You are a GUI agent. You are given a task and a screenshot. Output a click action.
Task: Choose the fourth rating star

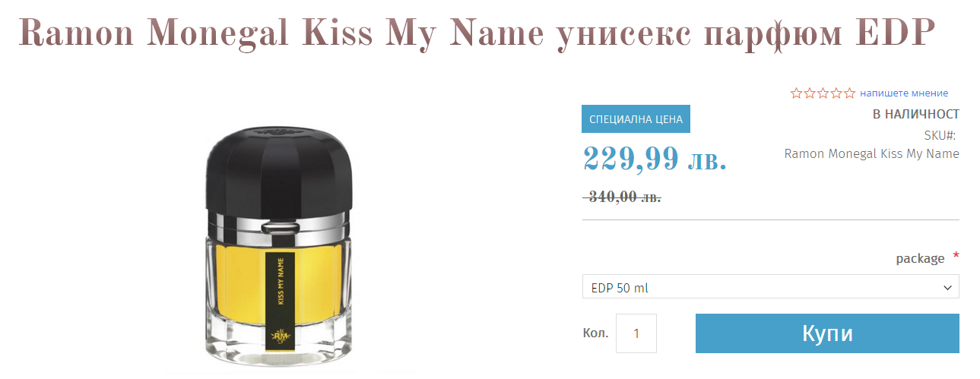[x=836, y=93]
